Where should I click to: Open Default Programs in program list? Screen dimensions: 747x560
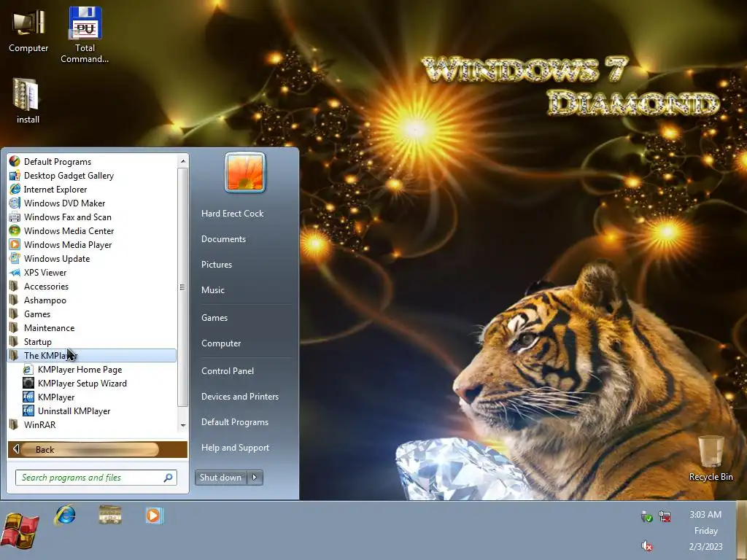pyautogui.click(x=92, y=162)
